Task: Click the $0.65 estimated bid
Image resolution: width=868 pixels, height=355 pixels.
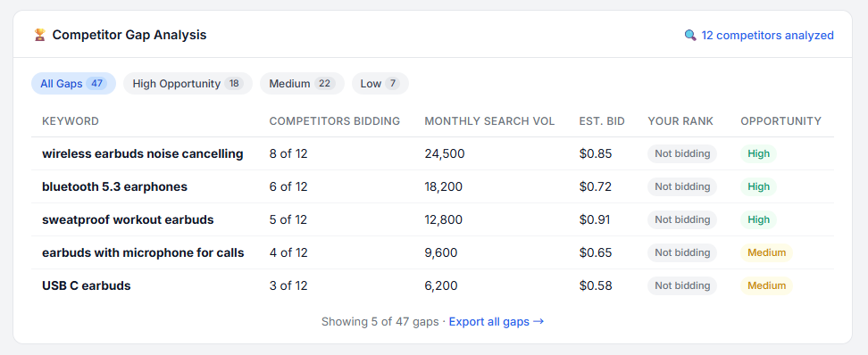Action: [596, 252]
